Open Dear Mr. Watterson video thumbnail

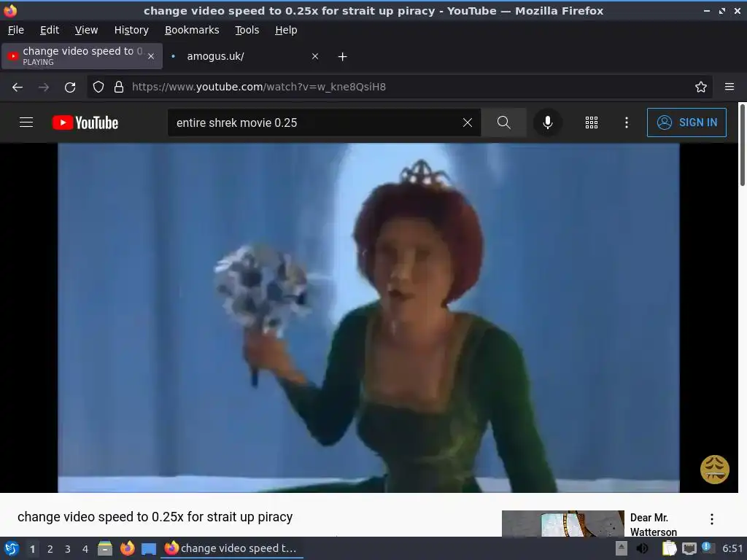pyautogui.click(x=562, y=524)
